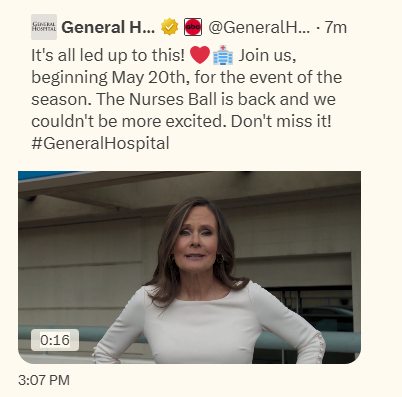Open the @GeneralH... handle link
402x397 pixels.
point(259,27)
